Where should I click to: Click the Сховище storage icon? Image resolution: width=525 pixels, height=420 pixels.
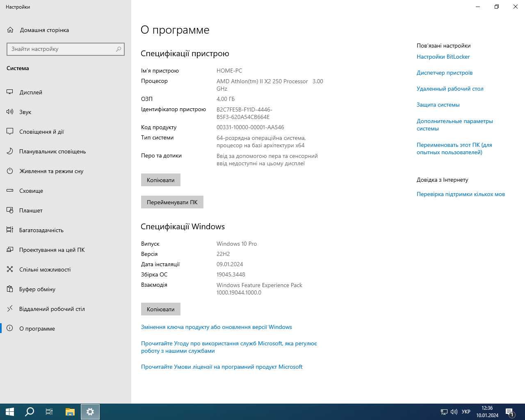pos(10,191)
